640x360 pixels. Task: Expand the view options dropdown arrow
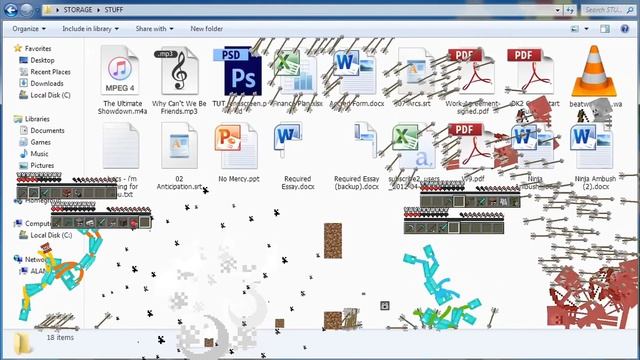[586, 29]
